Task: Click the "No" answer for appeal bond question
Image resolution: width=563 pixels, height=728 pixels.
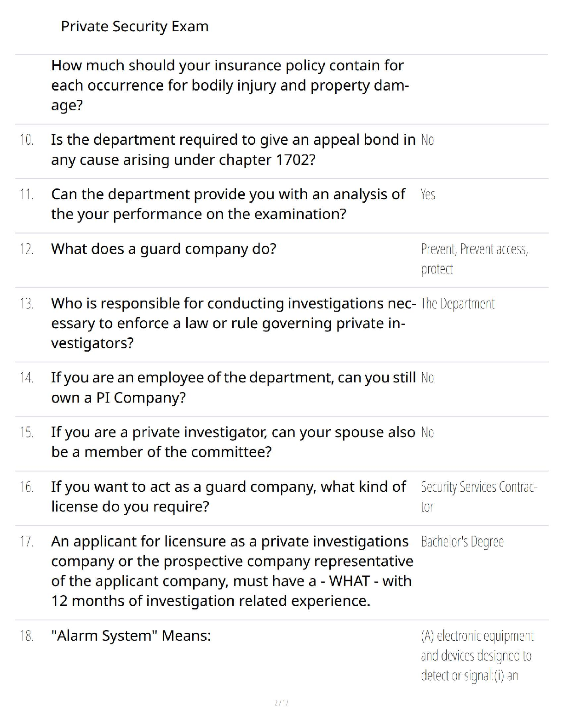Action: point(427,140)
